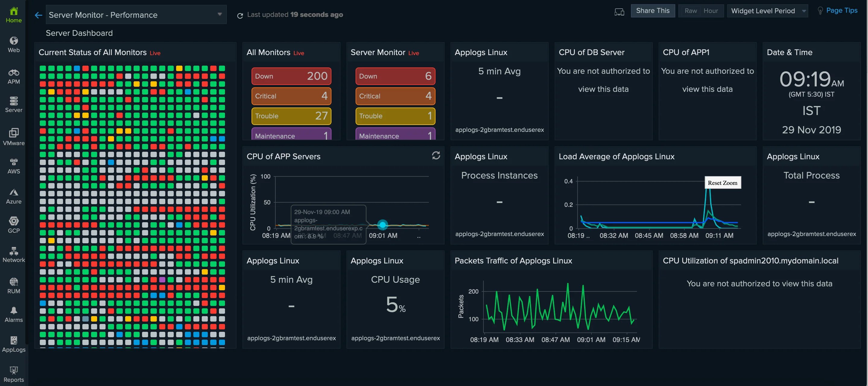Click the Share This button
This screenshot has height=386, width=868.
click(x=652, y=11)
